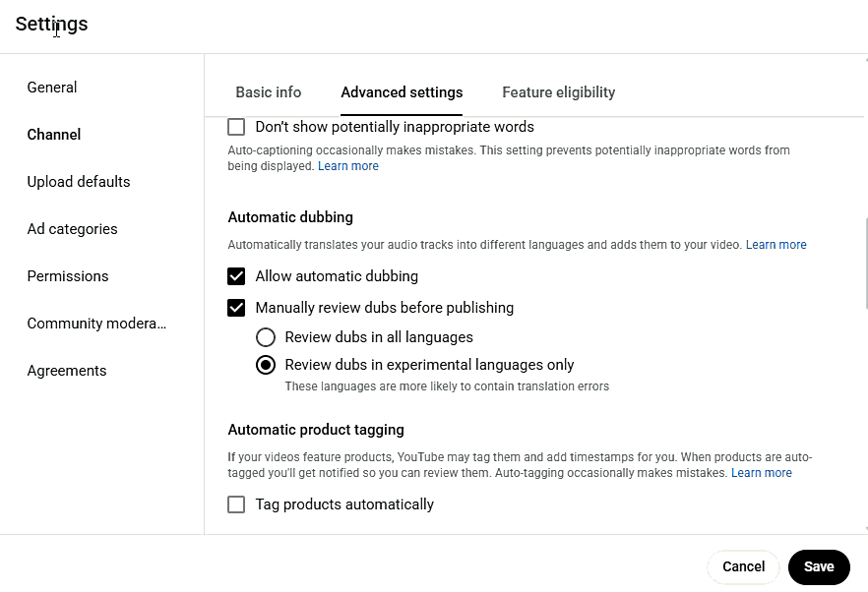Open Ad categories settings
868x592 pixels.
(72, 228)
